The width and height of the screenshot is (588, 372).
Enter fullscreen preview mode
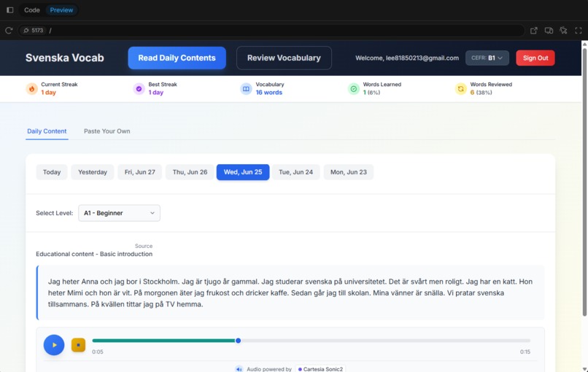(579, 31)
